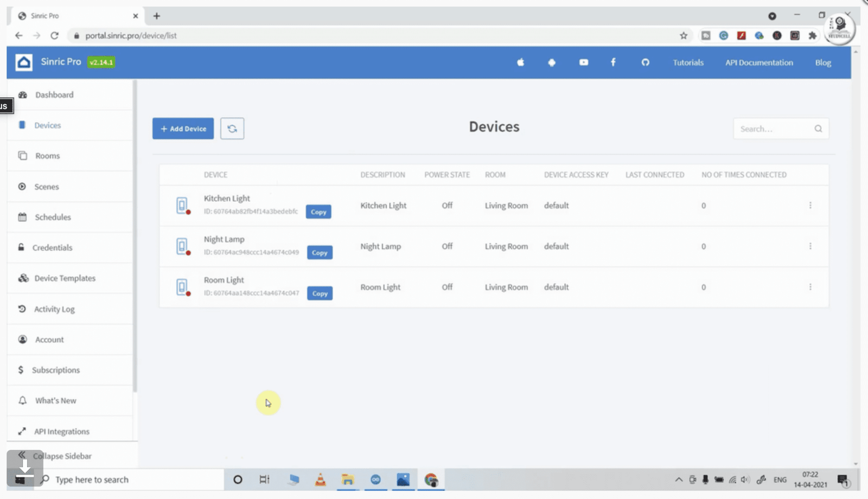Click the Room Light device name
This screenshot has height=499, width=868.
click(224, 280)
